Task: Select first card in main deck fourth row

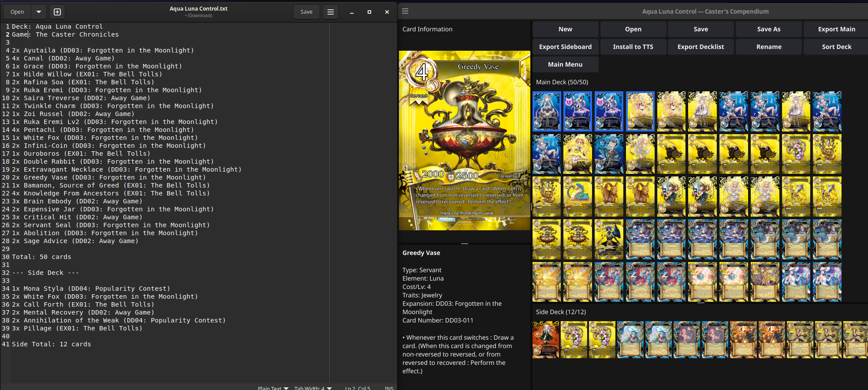Action: click(x=547, y=240)
